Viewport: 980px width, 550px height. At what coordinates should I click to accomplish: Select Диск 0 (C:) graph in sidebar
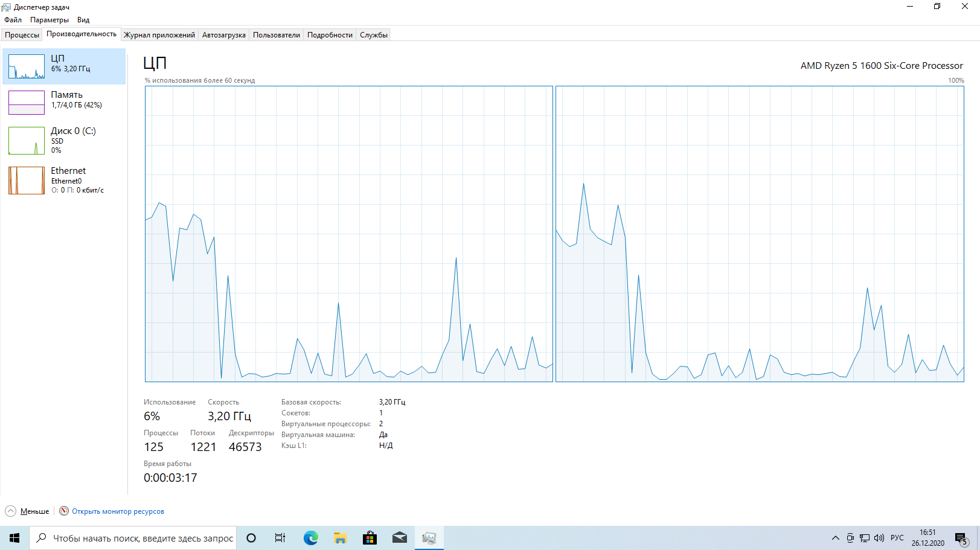coord(27,141)
